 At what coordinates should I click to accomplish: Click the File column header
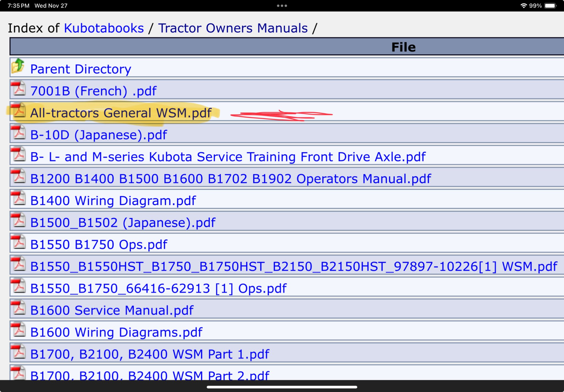click(403, 47)
